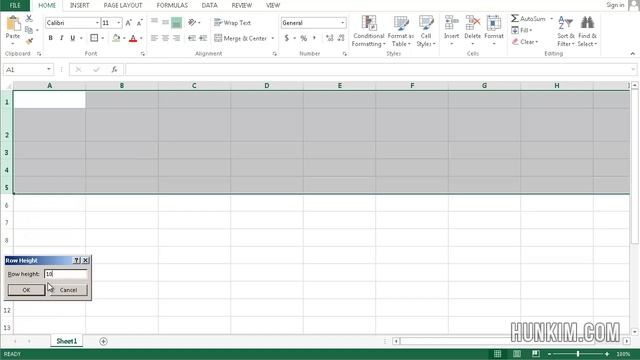The height and width of the screenshot is (360, 640).
Task: Expand the AutoSum dropdown arrow
Action: click(x=551, y=19)
